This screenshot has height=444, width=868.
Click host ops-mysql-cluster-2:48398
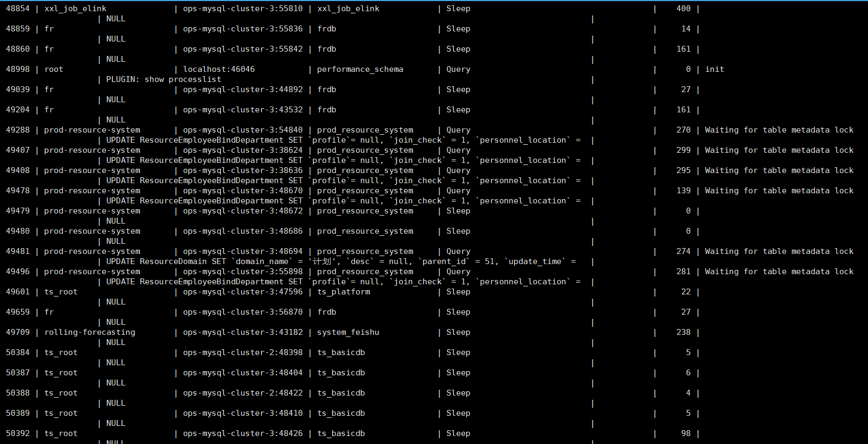coord(243,352)
